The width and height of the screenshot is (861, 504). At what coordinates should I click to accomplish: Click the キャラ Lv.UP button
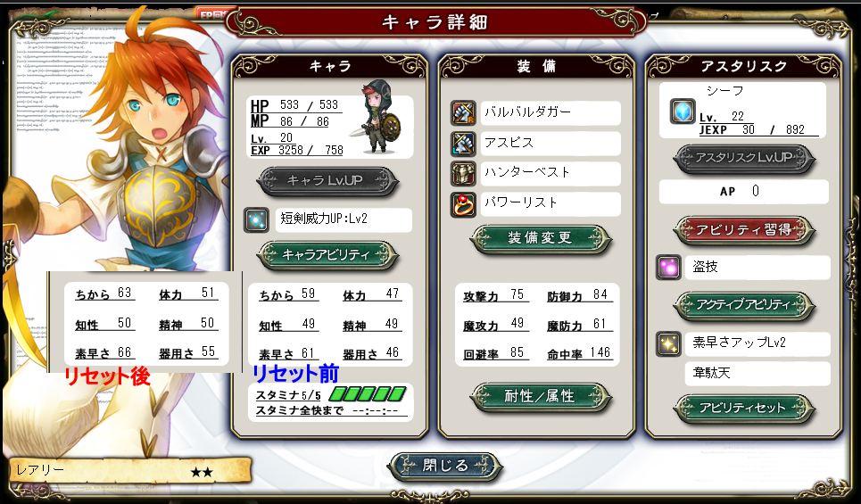327,180
